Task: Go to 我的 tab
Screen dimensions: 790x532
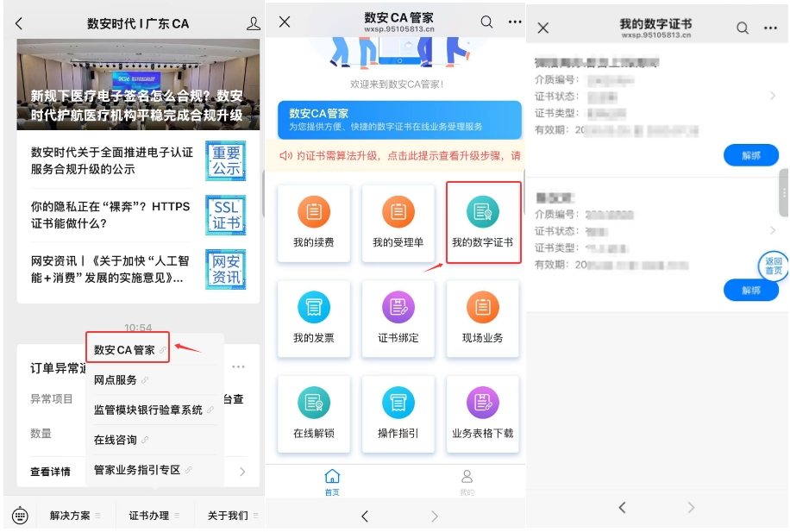Action: (x=467, y=483)
